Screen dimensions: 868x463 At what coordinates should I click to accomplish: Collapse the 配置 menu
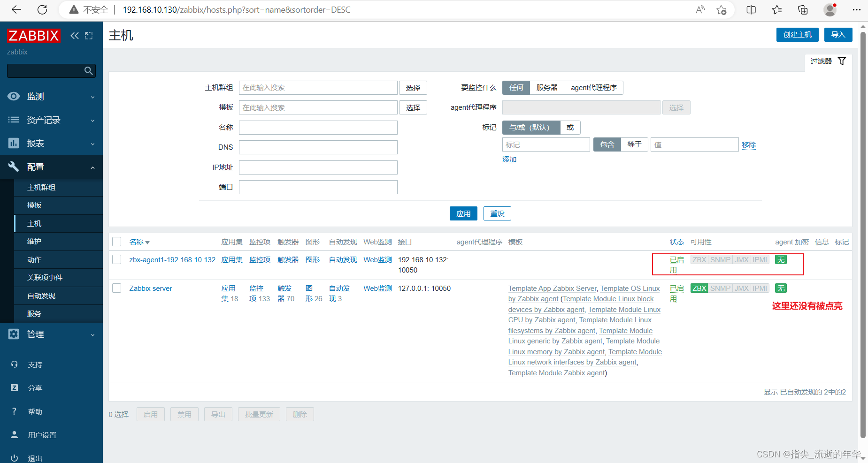(51, 167)
